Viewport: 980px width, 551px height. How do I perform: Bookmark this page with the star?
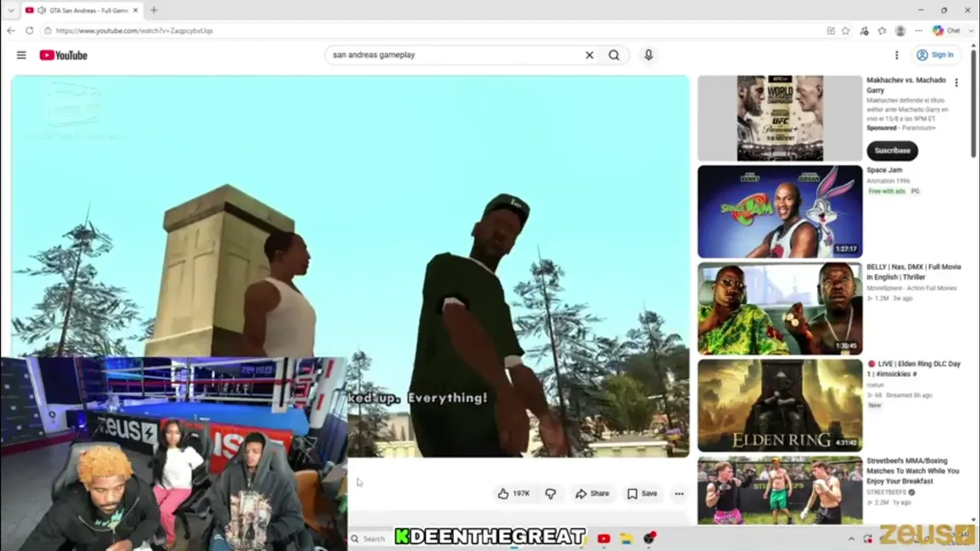845,31
